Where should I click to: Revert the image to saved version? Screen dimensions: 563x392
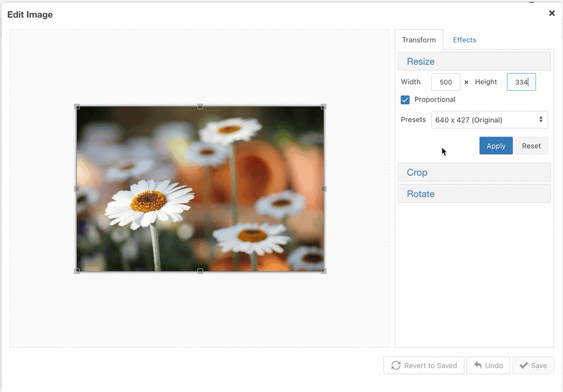(424, 365)
